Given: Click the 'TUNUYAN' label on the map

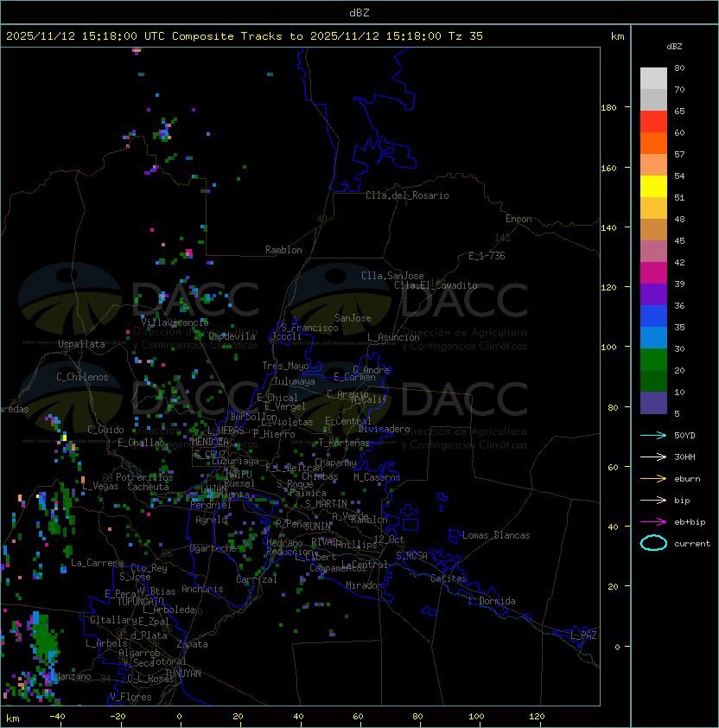Looking at the screenshot, I should (x=183, y=674).
